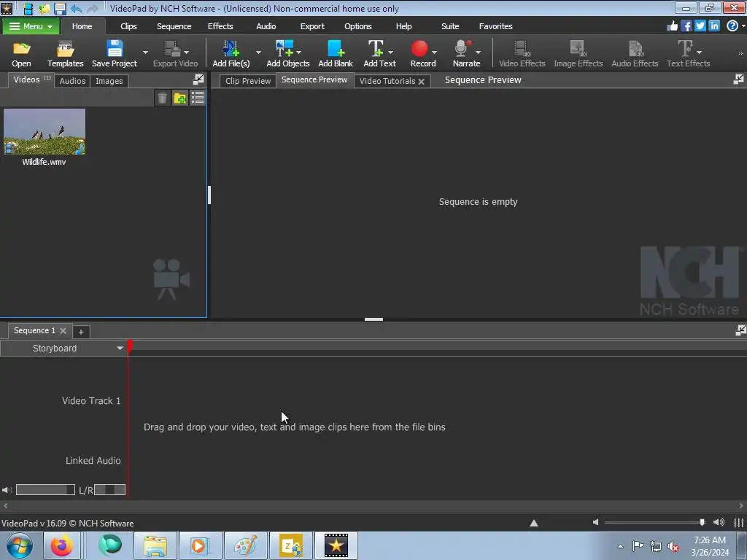
Task: Undo using title bar undo arrow
Action: (76, 9)
